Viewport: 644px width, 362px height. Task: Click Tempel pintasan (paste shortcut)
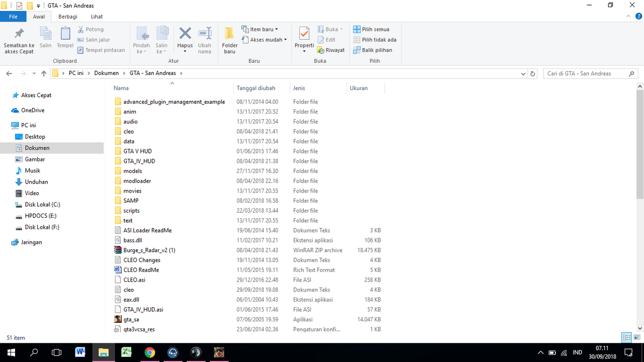pyautogui.click(x=101, y=50)
